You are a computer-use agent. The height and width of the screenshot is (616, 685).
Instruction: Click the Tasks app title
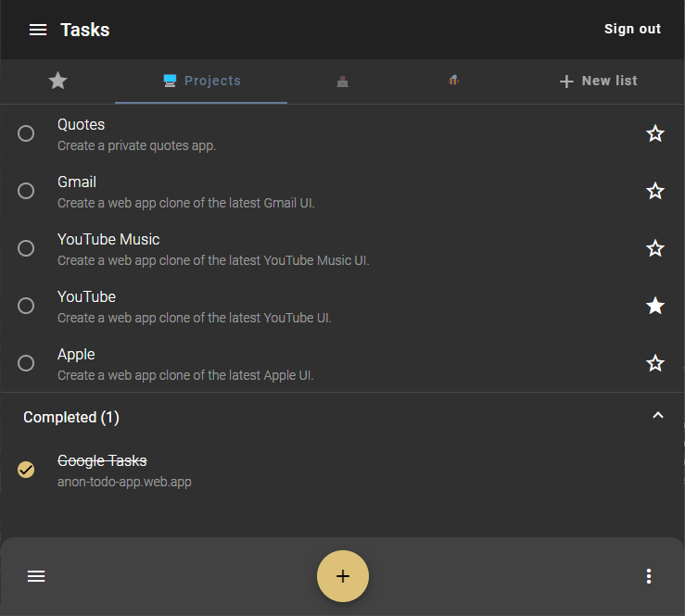tap(85, 30)
